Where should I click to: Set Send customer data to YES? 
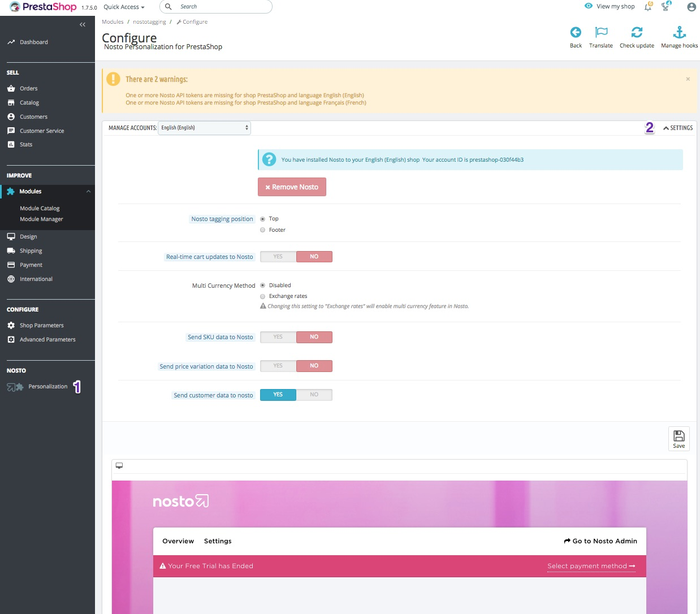(x=278, y=395)
